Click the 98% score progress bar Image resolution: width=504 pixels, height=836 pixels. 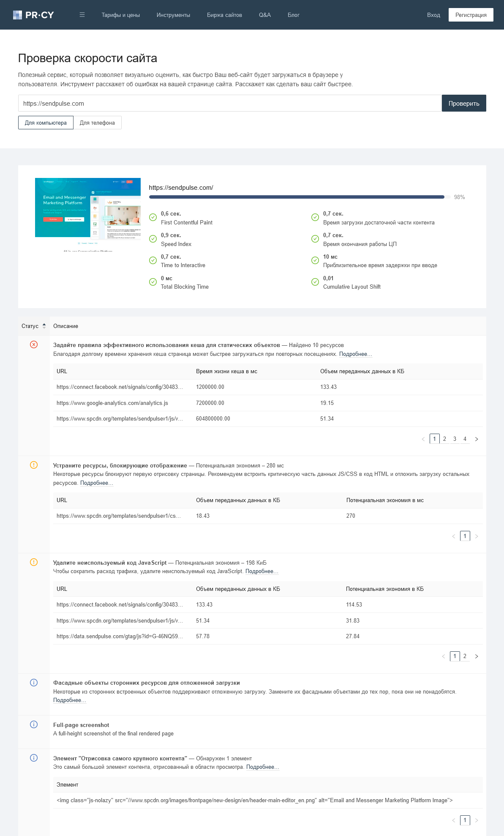300,197
